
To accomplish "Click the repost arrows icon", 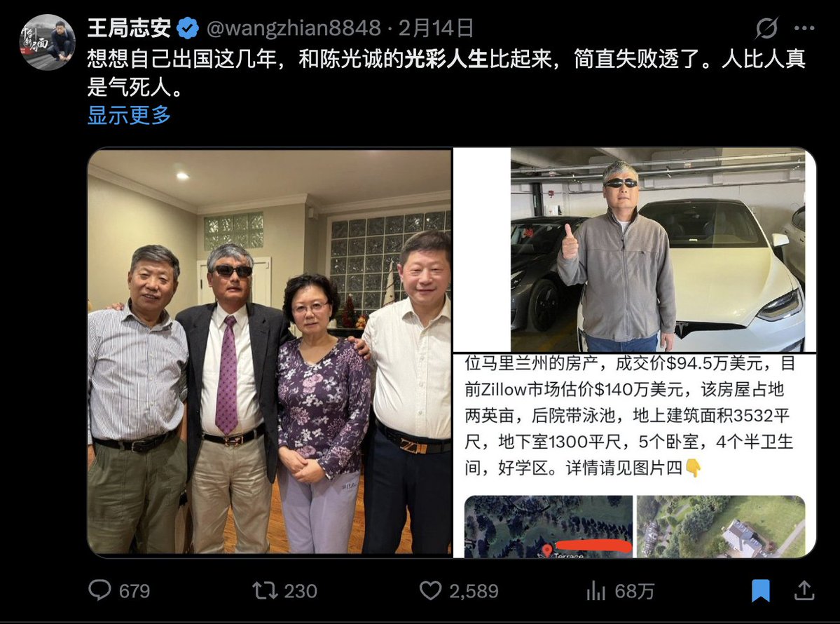I will [x=265, y=591].
